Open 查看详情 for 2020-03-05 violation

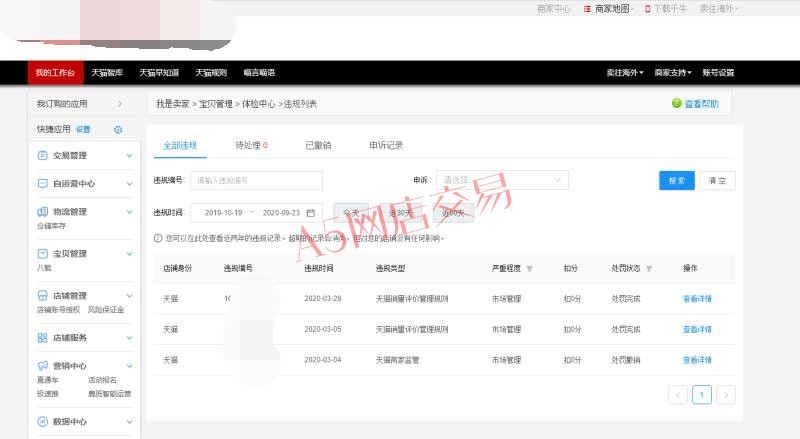tap(697, 329)
